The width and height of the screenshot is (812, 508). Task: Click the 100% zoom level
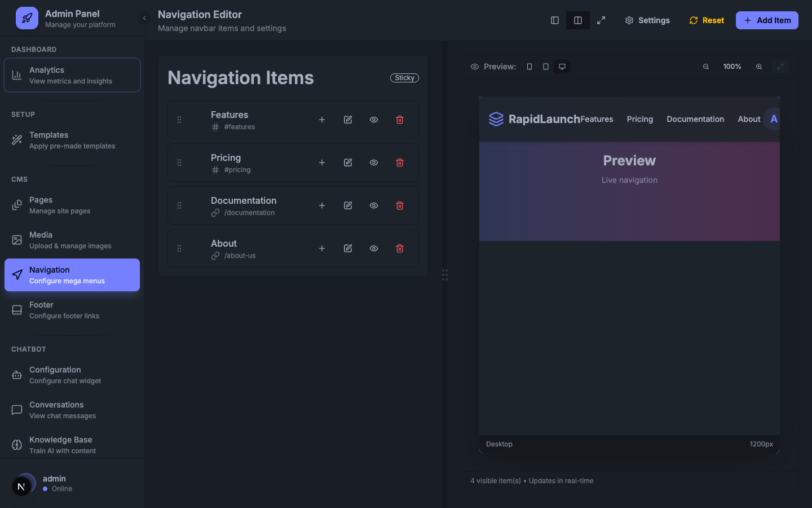point(732,67)
